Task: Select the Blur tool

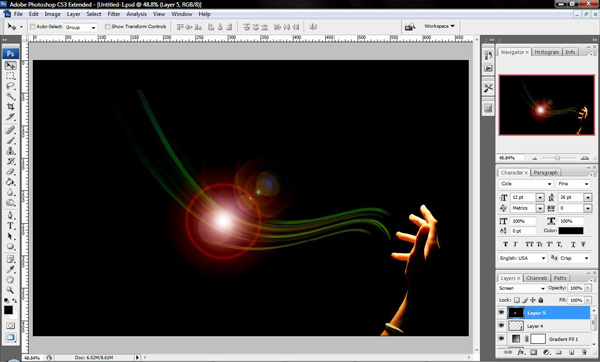Action: tap(10, 192)
